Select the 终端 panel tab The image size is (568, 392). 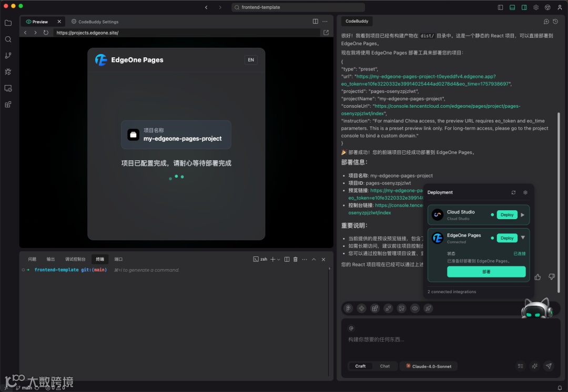100,259
